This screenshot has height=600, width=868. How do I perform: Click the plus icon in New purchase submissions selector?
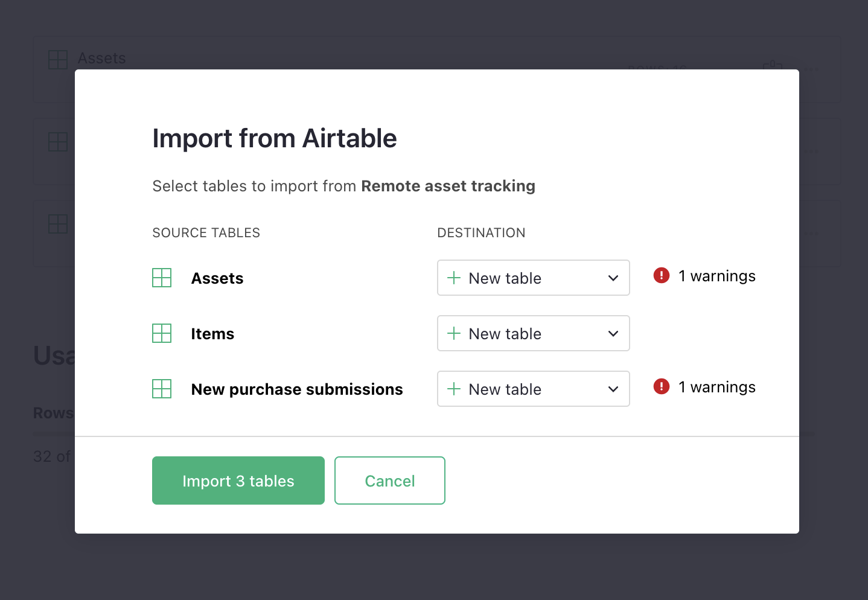(453, 389)
